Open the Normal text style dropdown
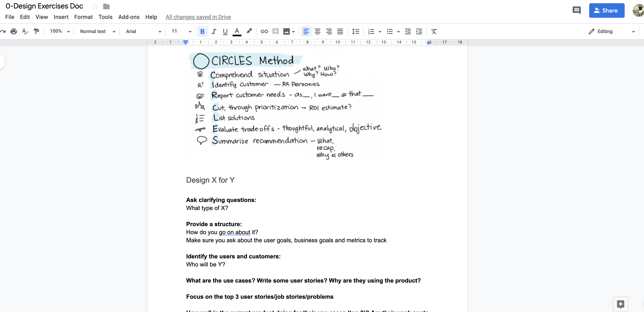The image size is (644, 312). click(98, 31)
